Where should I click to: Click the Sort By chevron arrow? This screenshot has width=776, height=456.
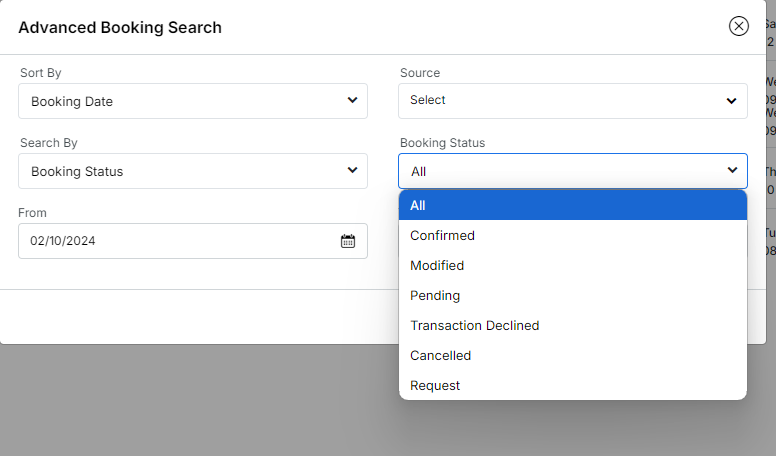pos(352,100)
